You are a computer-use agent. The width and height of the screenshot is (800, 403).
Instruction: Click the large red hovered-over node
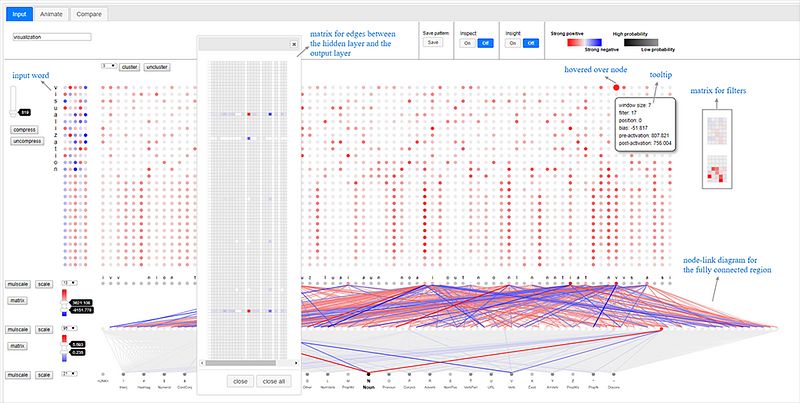coord(615,88)
